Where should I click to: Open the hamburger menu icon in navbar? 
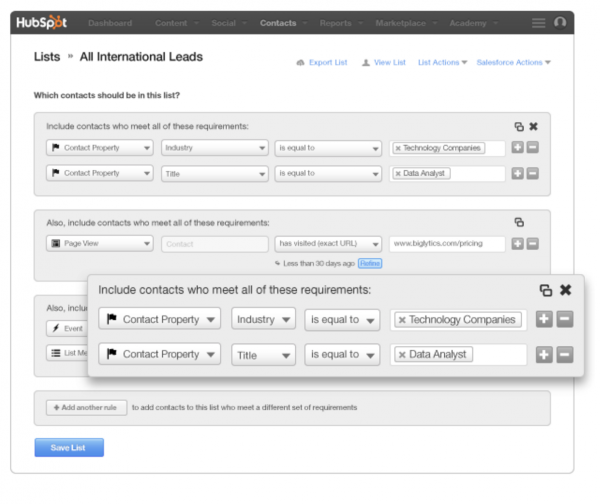point(538,23)
